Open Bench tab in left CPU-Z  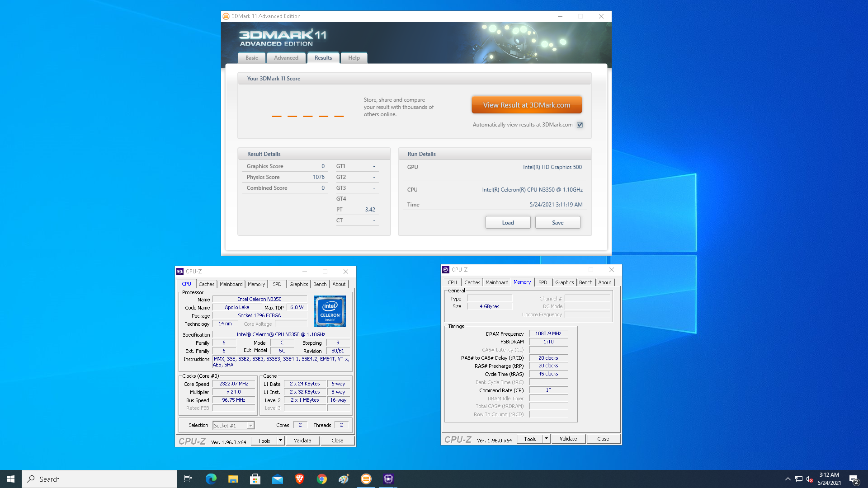coord(320,284)
